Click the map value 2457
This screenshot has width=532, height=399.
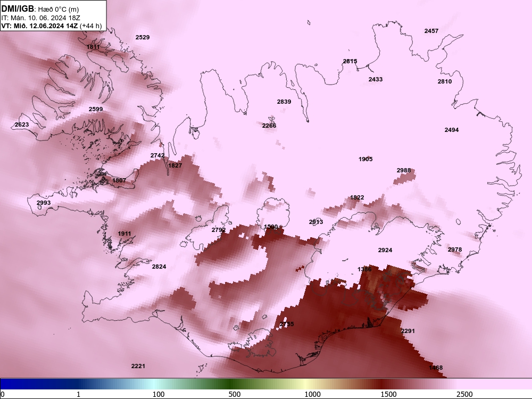tap(431, 31)
